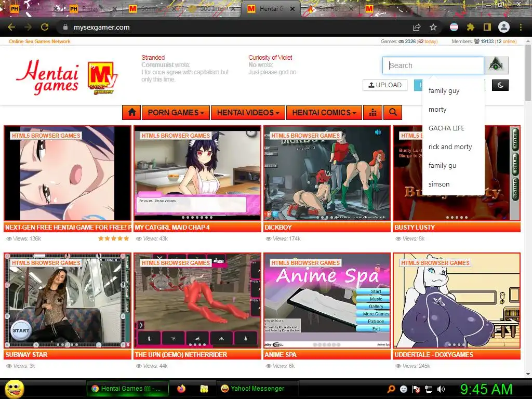Submit the search with the eye-logo button
The width and height of the screenshot is (532, 399).
pyautogui.click(x=496, y=65)
